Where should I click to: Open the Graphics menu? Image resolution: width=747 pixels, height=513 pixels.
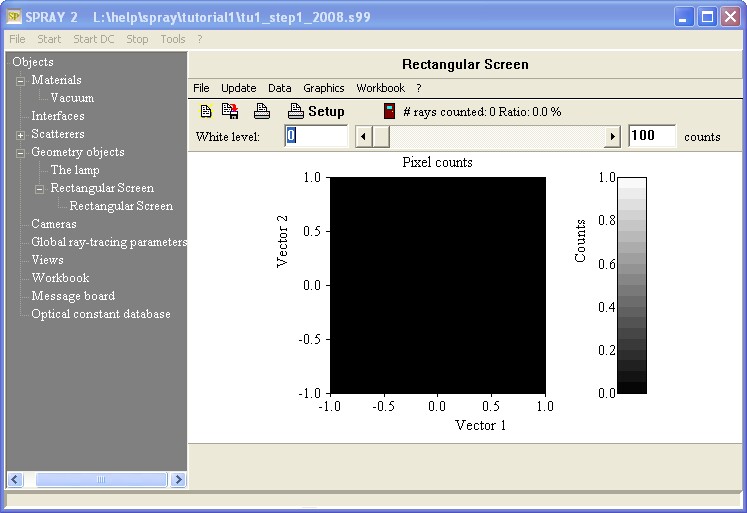pyautogui.click(x=323, y=88)
